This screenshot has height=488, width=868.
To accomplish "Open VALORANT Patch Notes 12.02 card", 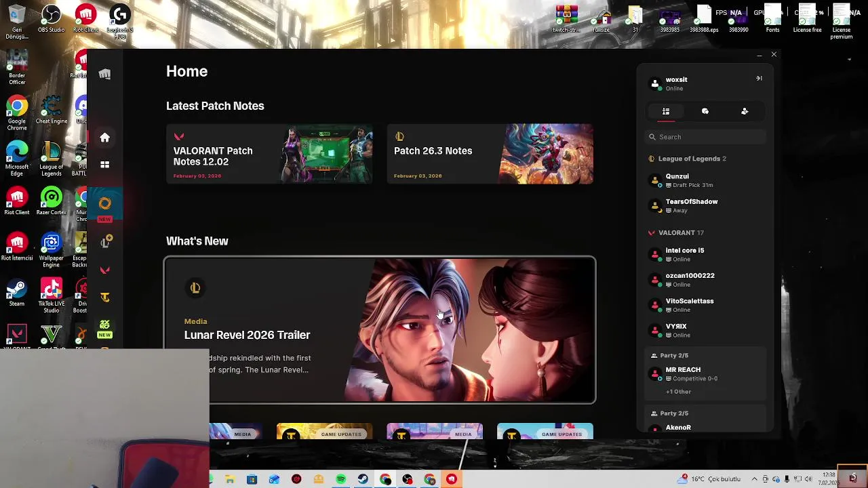I will pyautogui.click(x=269, y=154).
